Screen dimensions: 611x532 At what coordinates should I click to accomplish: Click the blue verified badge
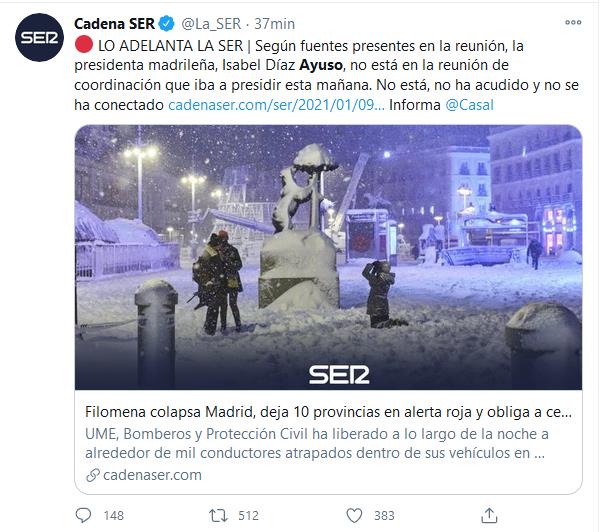tap(167, 24)
